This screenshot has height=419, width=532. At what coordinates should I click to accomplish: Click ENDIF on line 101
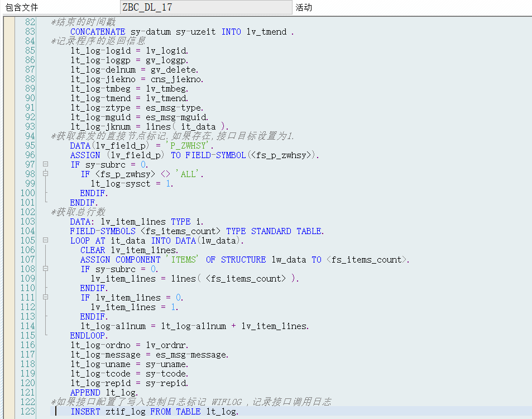[84, 203]
